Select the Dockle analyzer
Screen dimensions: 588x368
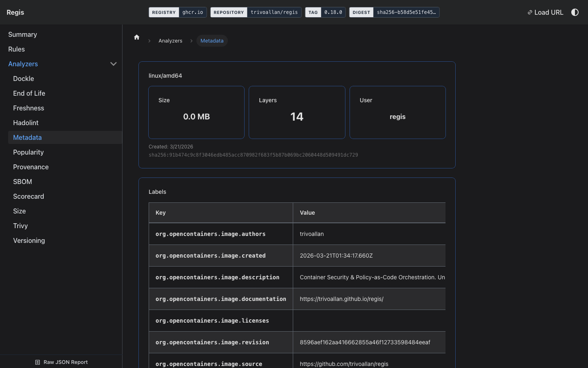pos(23,79)
